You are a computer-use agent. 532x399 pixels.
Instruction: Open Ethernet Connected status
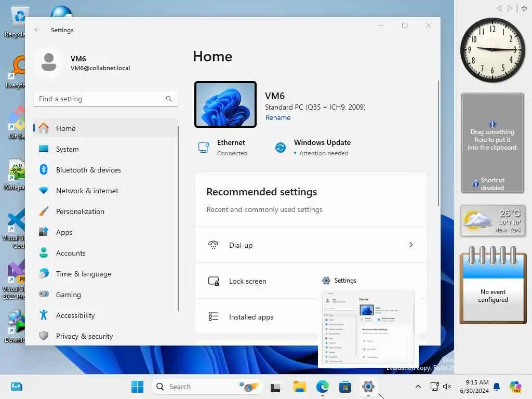pyautogui.click(x=223, y=147)
